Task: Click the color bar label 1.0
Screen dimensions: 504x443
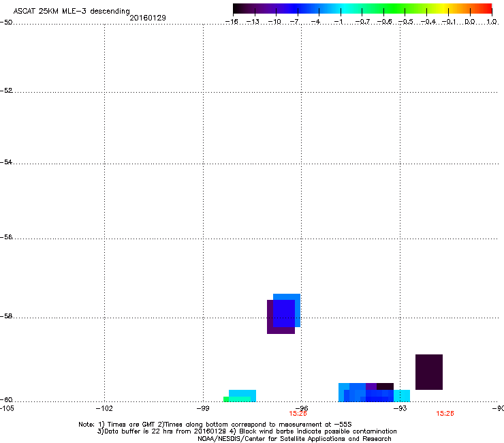Action: click(x=492, y=22)
